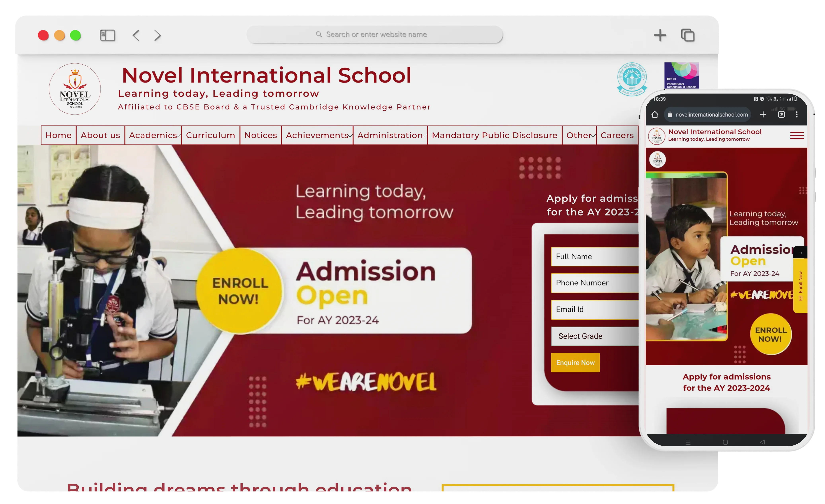The image size is (825, 504).
Task: Tap the lock icon in the phone address bar
Action: click(x=670, y=115)
